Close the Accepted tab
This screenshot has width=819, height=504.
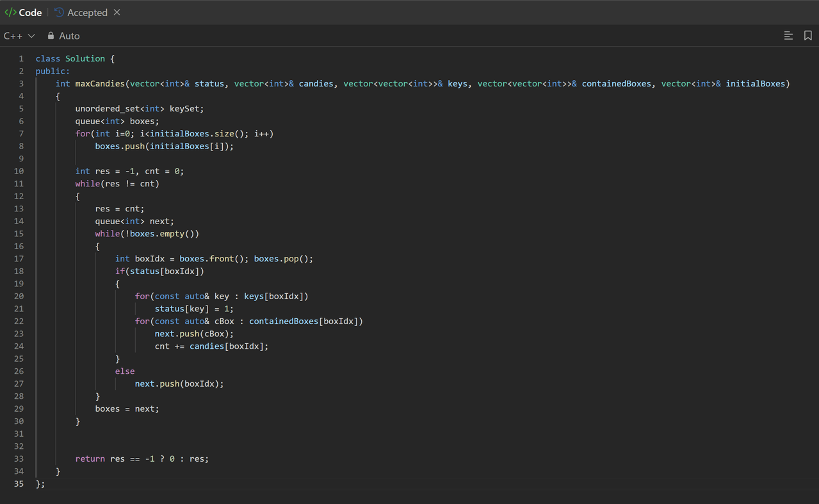(117, 13)
